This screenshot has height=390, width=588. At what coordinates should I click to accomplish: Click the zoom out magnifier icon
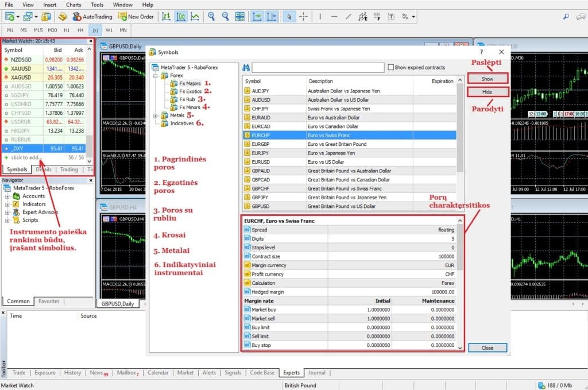pyautogui.click(x=225, y=17)
